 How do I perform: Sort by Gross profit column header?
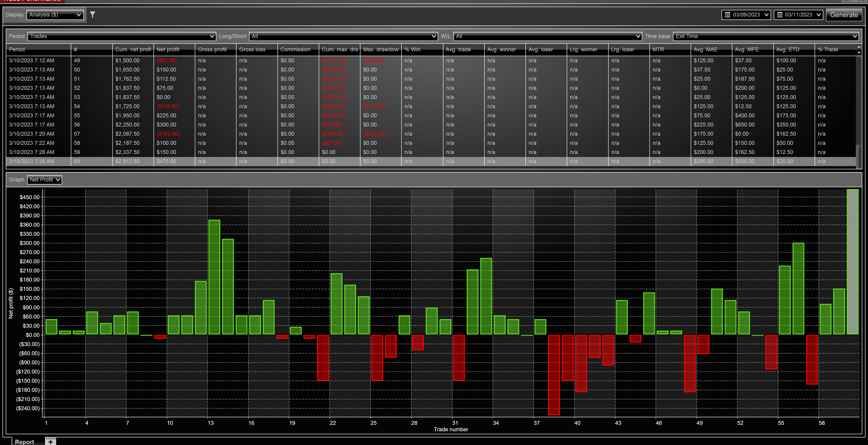pyautogui.click(x=216, y=49)
